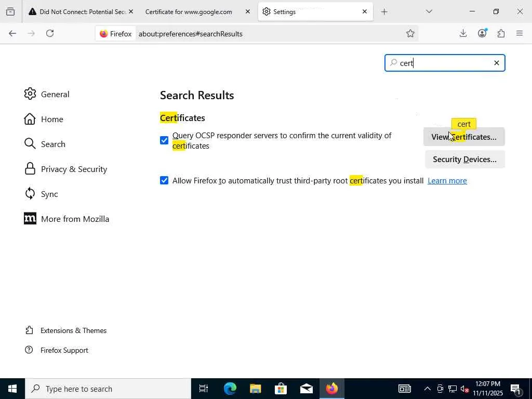Screen dimensions: 532x399
Task: Reload the current page
Action: coord(50,33)
